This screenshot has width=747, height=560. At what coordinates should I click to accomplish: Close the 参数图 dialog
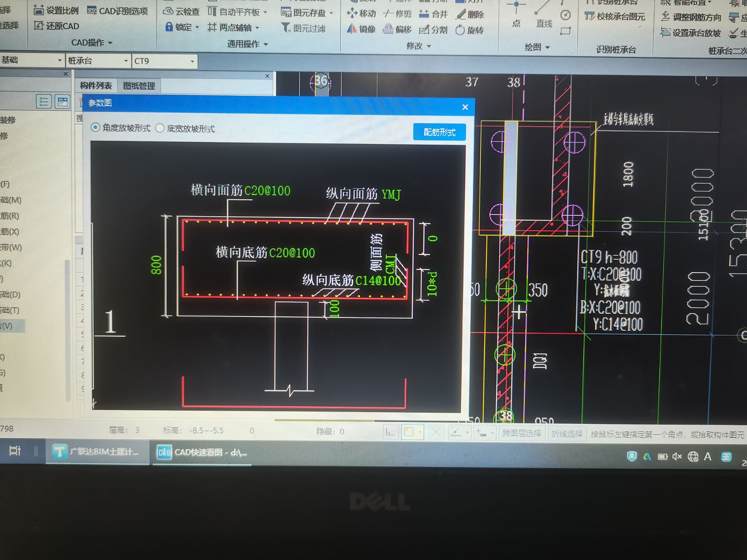click(465, 107)
